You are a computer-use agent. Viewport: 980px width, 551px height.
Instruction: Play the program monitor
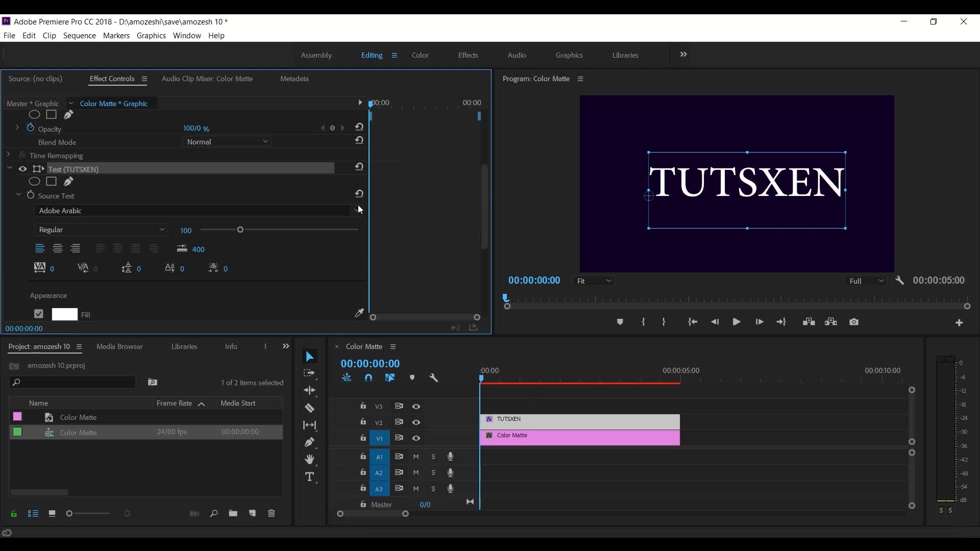[736, 322]
